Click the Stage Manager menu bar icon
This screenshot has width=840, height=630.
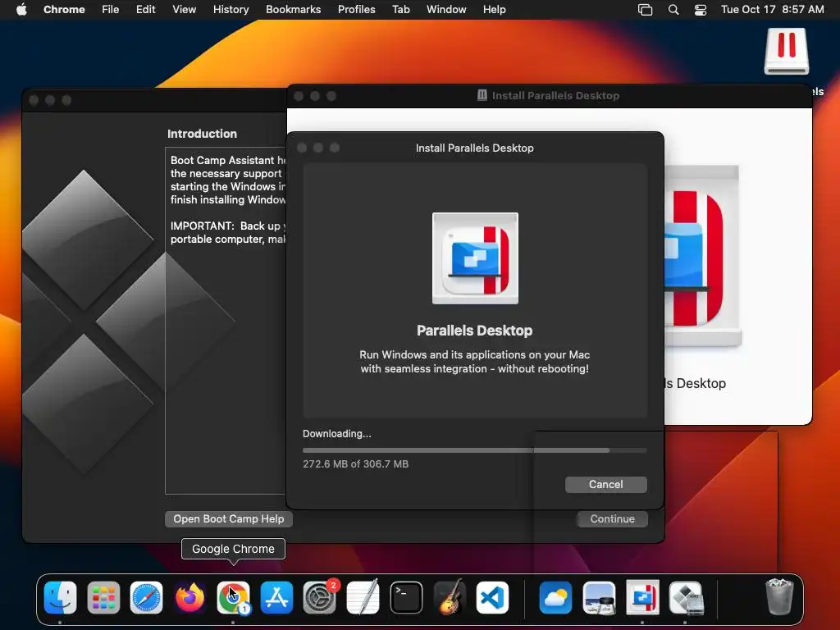point(645,9)
